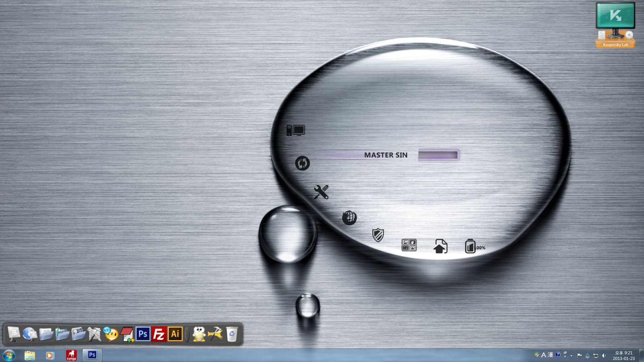Open FileZilla from the dock
This screenshot has height=362, width=644.
tap(159, 334)
